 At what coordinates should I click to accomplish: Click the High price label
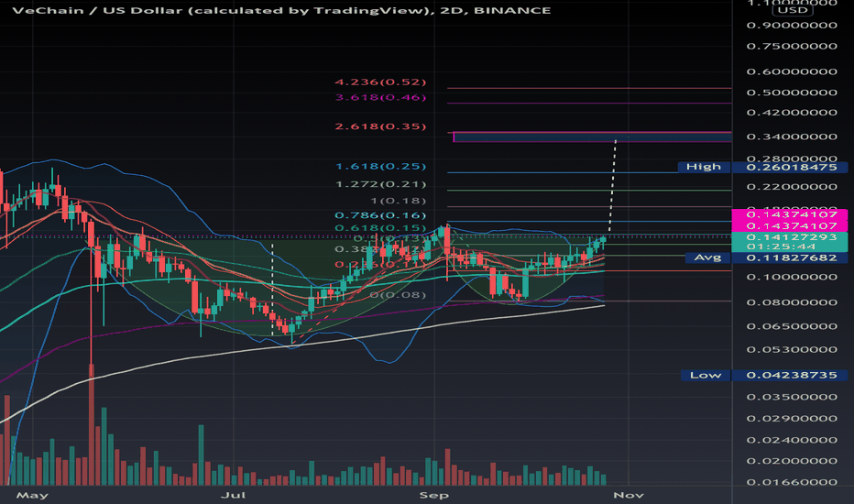(704, 167)
